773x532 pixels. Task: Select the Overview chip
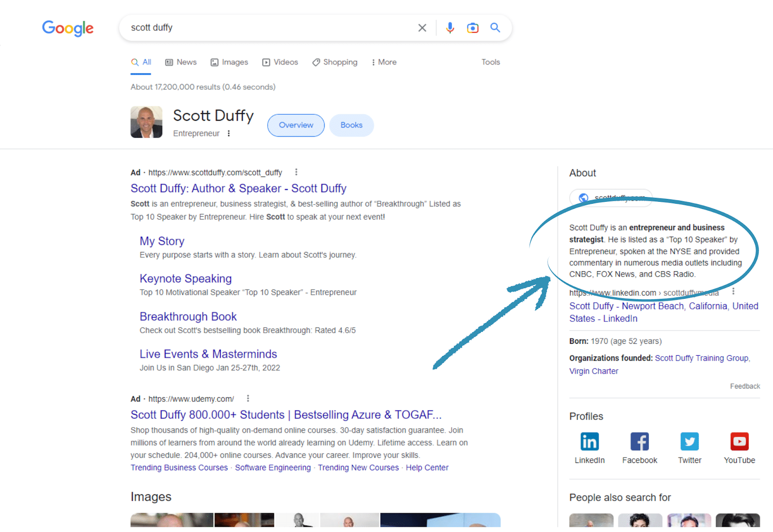click(296, 125)
